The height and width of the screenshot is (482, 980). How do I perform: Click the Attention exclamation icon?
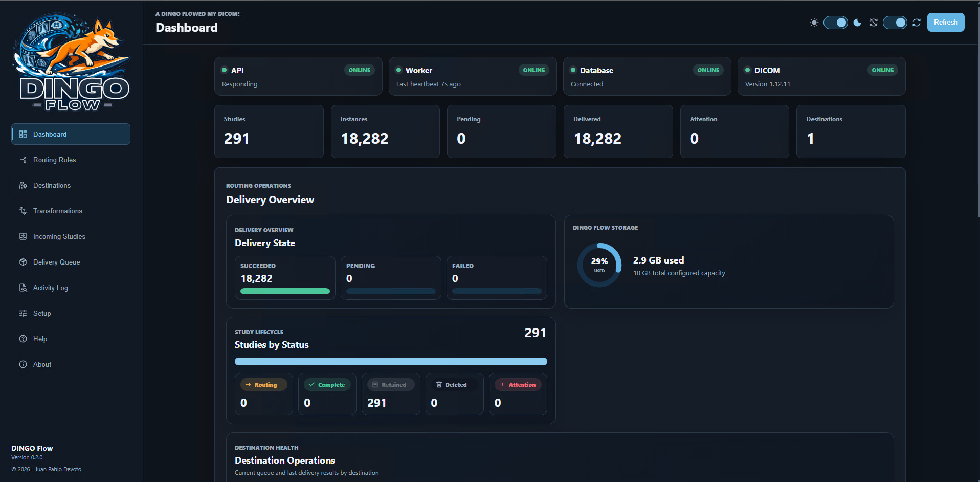click(502, 385)
